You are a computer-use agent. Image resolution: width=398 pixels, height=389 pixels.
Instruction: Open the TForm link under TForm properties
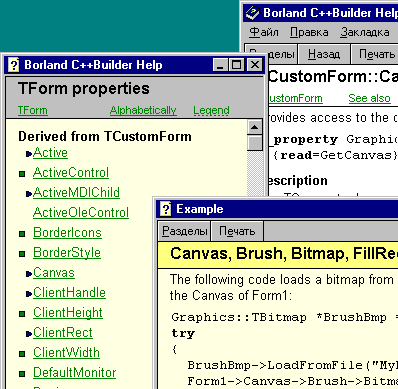click(33, 110)
